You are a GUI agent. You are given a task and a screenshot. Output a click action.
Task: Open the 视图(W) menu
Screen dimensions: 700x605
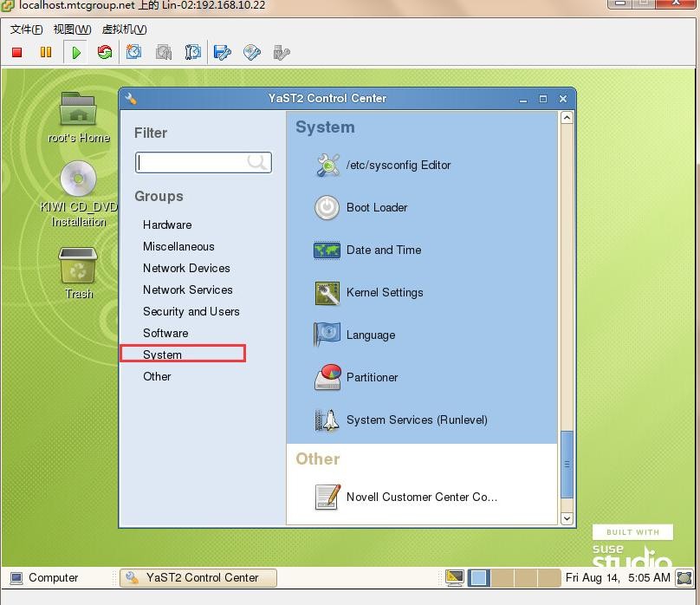click(x=72, y=29)
